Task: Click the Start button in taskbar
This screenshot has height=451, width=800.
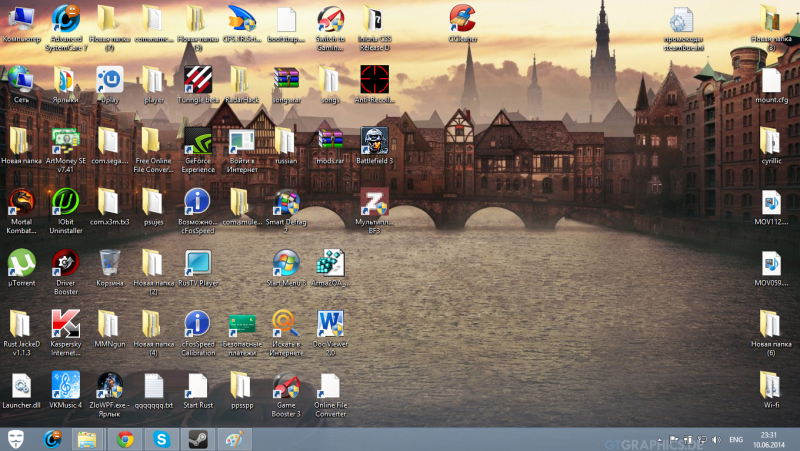Action: pos(15,439)
